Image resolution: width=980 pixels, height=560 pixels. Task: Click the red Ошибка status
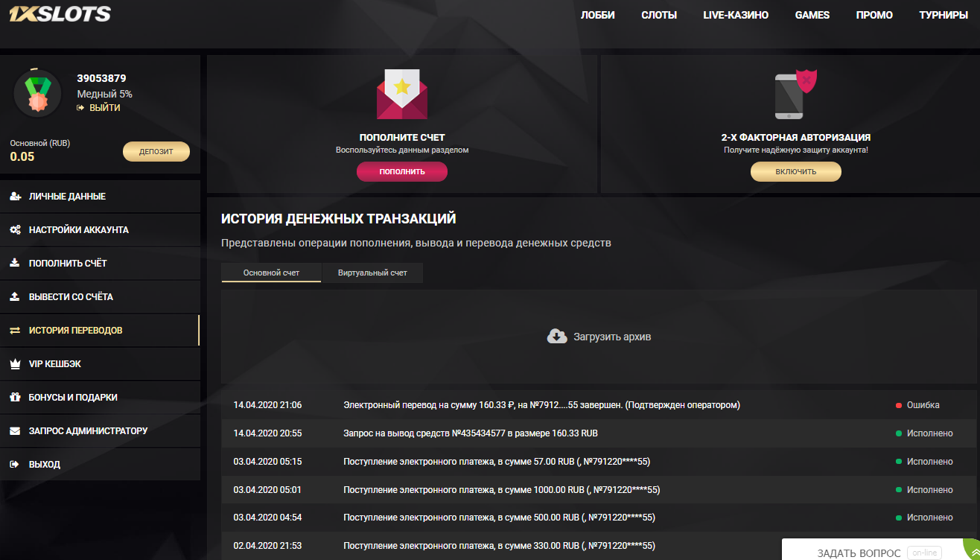pos(917,405)
